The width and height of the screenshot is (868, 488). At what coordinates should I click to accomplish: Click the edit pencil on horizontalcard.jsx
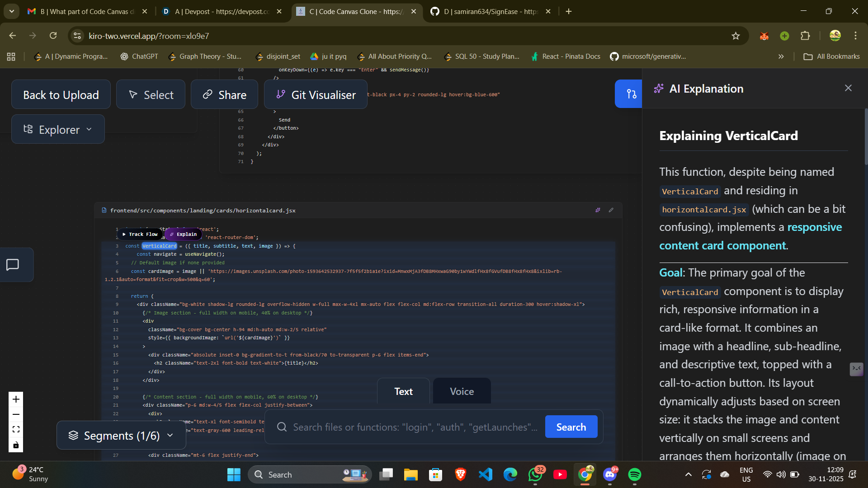pos(611,210)
